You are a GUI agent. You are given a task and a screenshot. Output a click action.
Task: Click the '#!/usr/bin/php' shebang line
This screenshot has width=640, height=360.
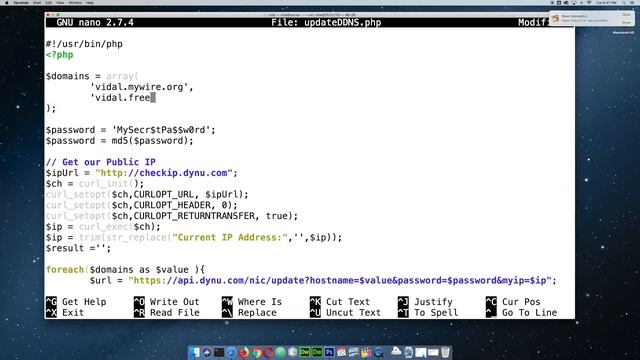(x=84, y=44)
